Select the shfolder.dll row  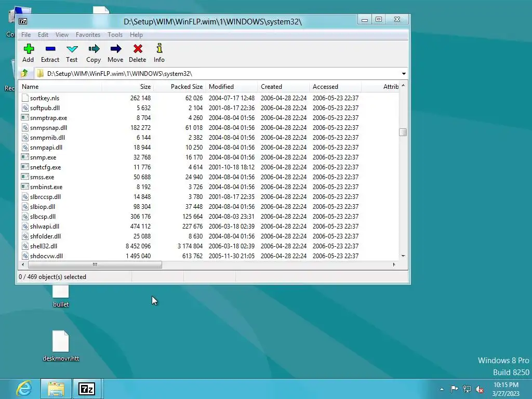(209, 236)
